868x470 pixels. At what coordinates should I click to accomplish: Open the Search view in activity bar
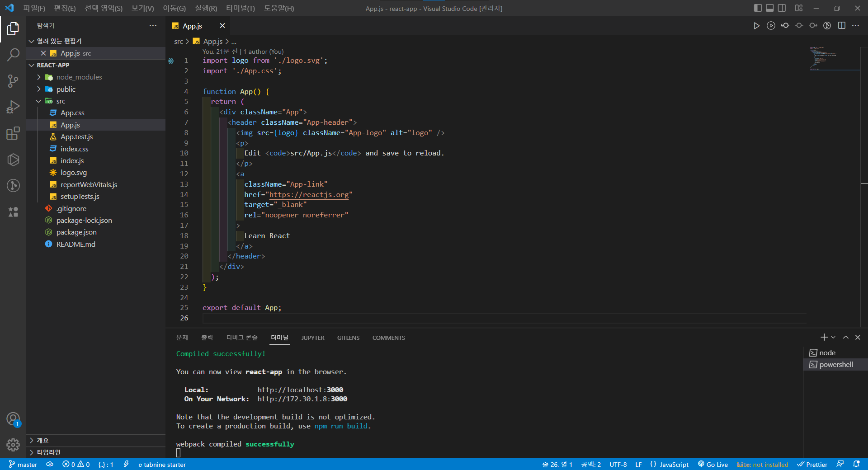click(x=13, y=55)
